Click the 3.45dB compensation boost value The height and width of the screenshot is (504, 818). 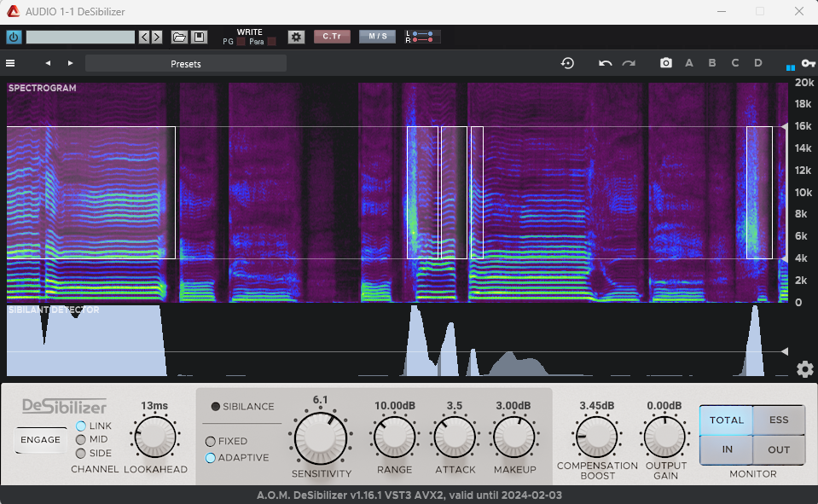597,405
